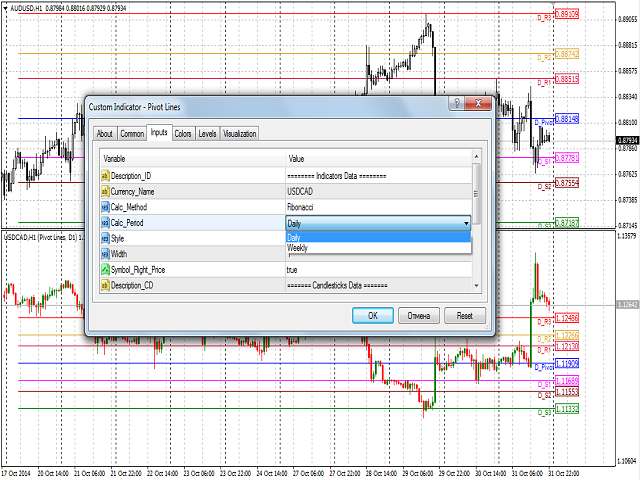Click the Value column header
This screenshot has width=640, height=480.
pyautogui.click(x=379, y=158)
